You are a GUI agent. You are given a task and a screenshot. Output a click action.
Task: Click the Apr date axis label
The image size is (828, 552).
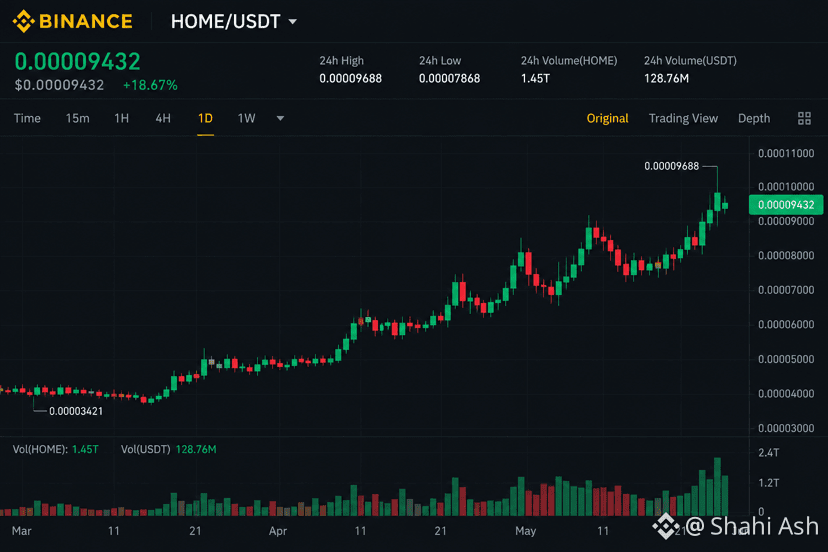[278, 531]
